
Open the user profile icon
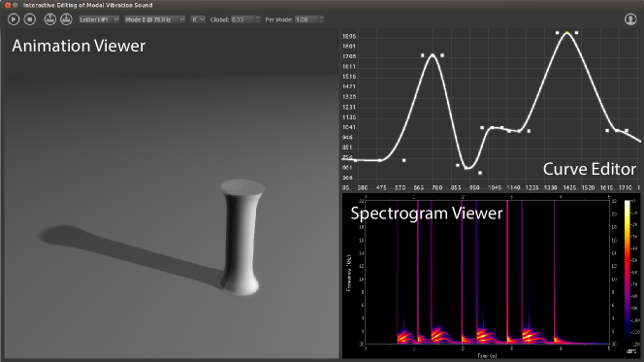[x=630, y=19]
